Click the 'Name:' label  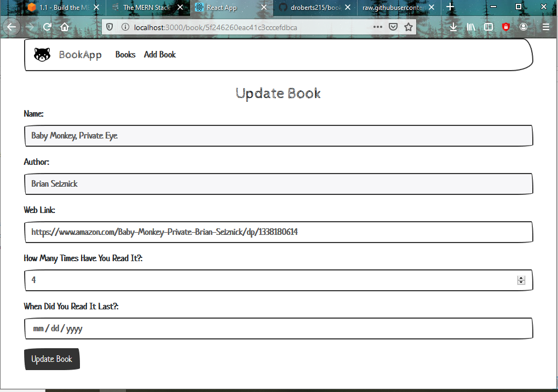point(33,113)
